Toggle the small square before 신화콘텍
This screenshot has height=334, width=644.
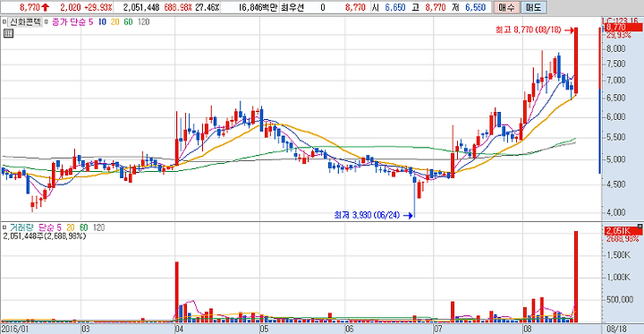click(4, 22)
